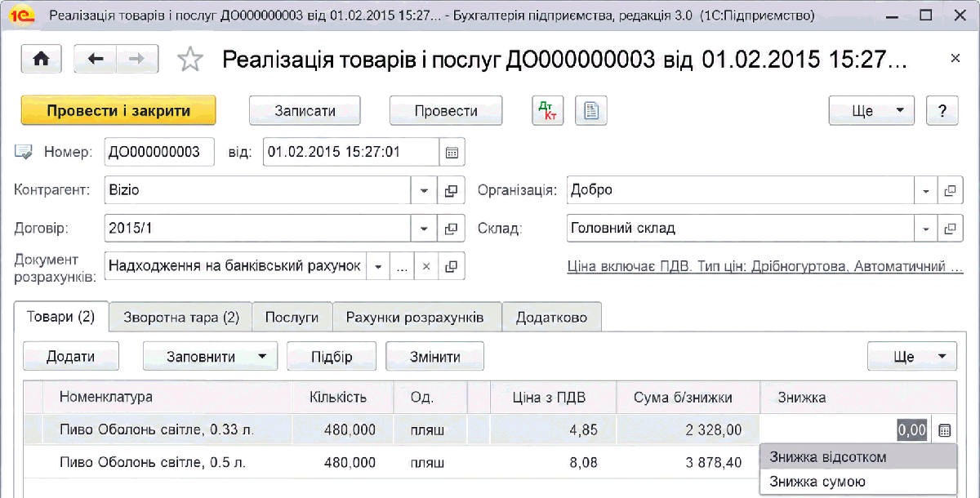980x498 pixels.
Task: Switch to the Послуги tab
Action: tap(292, 318)
